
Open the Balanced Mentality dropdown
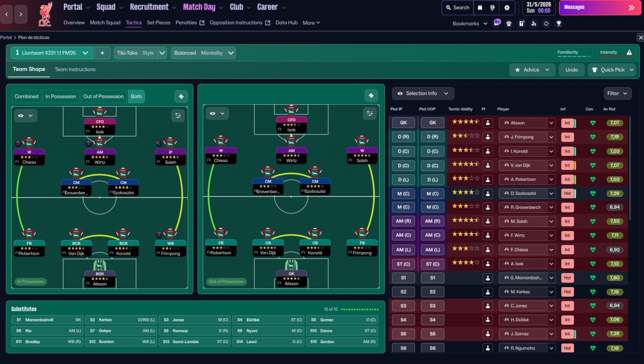coord(203,53)
